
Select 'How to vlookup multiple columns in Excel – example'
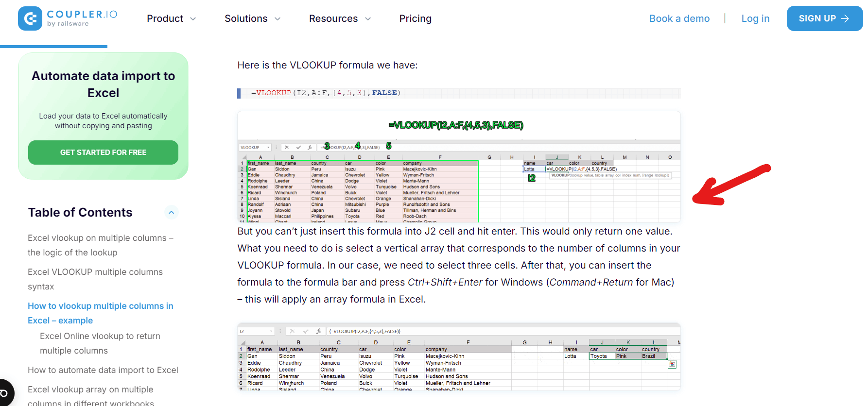click(101, 313)
